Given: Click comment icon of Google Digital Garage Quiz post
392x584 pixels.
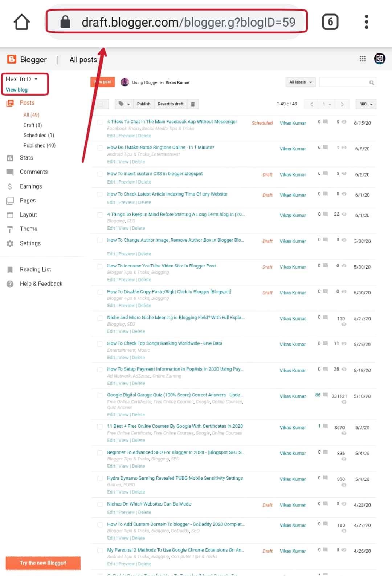Looking at the screenshot, I should 326,395.
